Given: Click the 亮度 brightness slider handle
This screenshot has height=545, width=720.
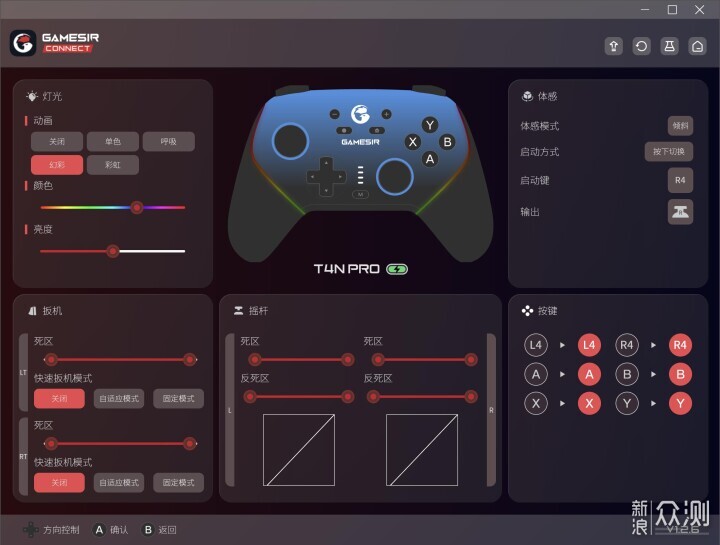Looking at the screenshot, I should click(112, 251).
